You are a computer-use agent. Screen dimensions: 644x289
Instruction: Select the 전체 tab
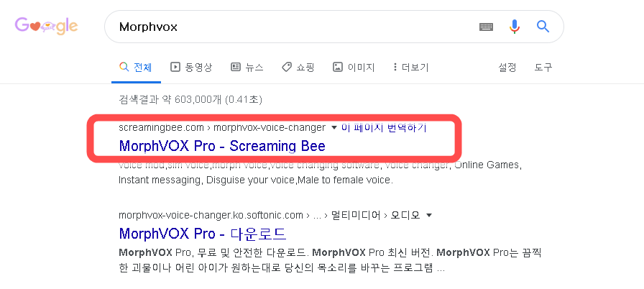136,68
